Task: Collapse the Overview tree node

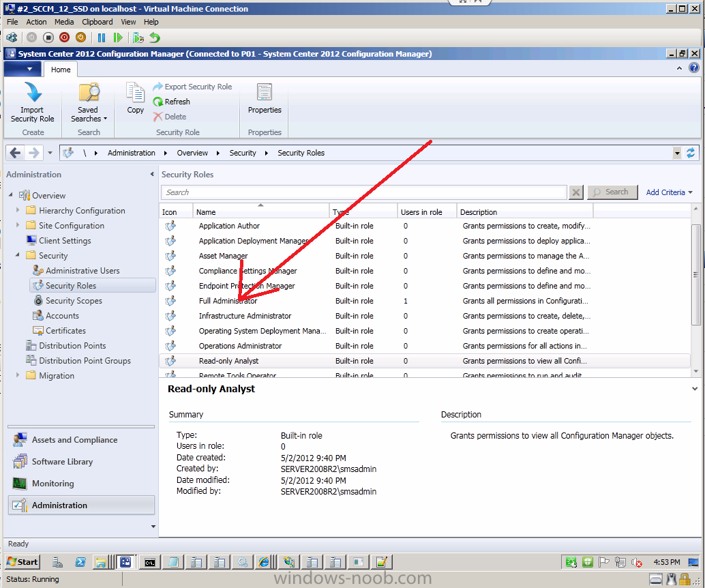Action: click(x=11, y=195)
